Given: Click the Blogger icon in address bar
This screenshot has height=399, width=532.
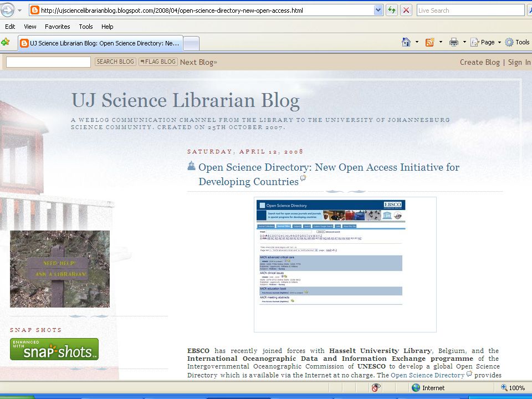Looking at the screenshot, I should (34, 11).
